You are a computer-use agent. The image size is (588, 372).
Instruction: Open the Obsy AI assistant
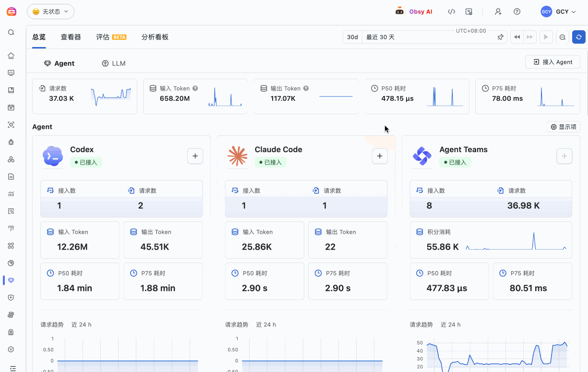click(x=413, y=12)
